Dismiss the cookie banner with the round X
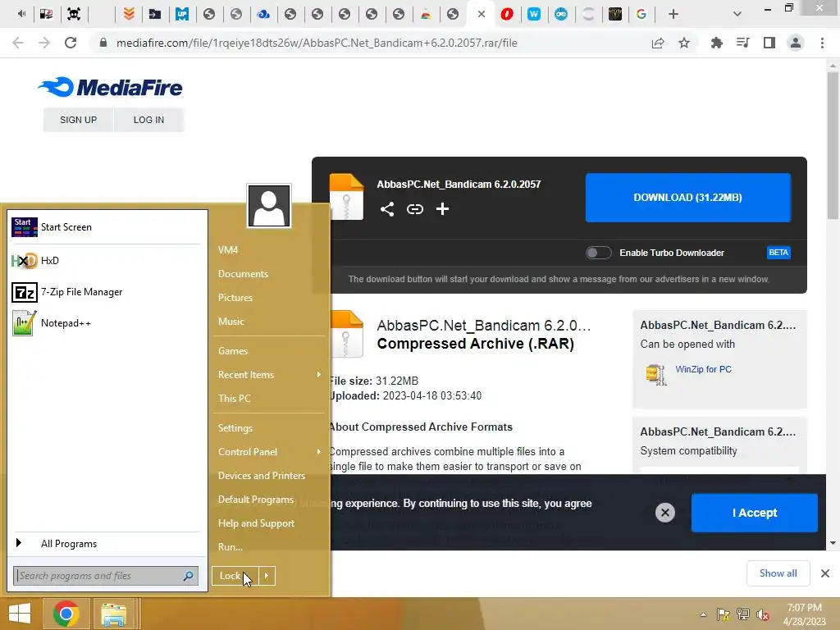 tap(664, 513)
